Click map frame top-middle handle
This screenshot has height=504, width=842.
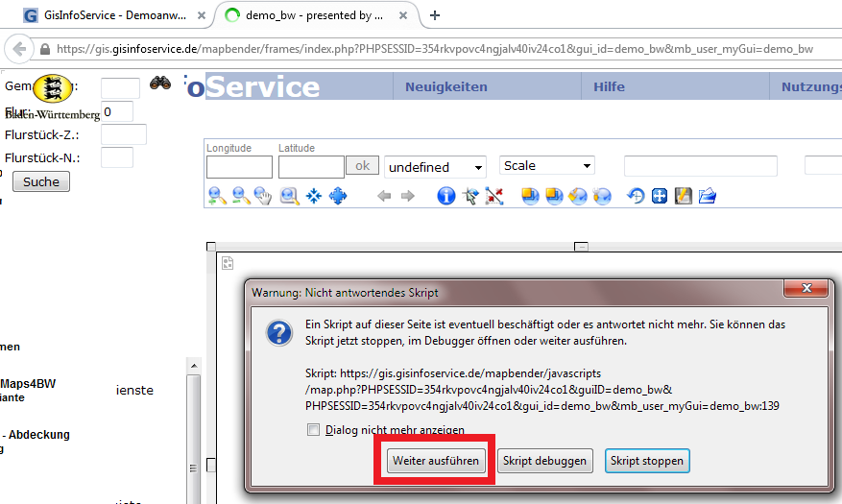(x=581, y=247)
